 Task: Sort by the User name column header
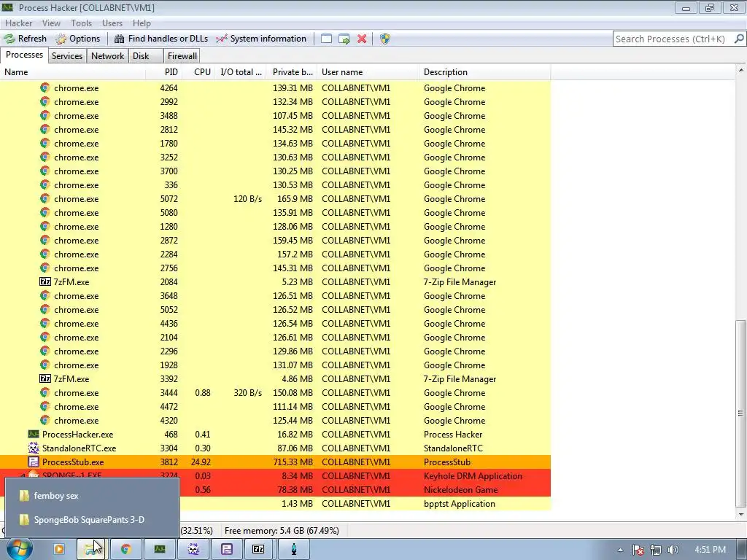point(368,72)
